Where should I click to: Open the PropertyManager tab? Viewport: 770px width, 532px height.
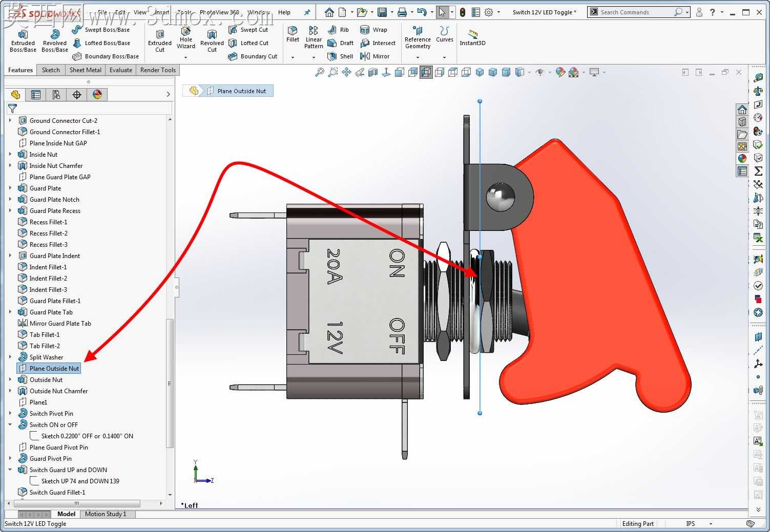click(x=36, y=94)
